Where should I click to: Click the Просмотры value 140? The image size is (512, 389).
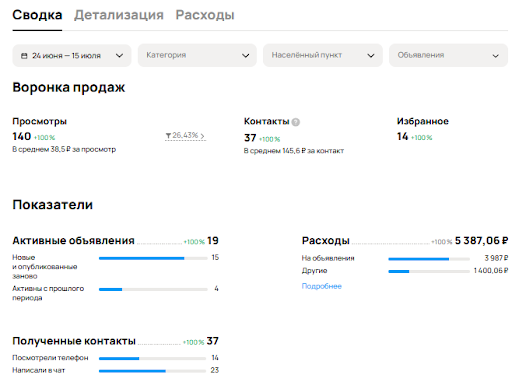22,136
